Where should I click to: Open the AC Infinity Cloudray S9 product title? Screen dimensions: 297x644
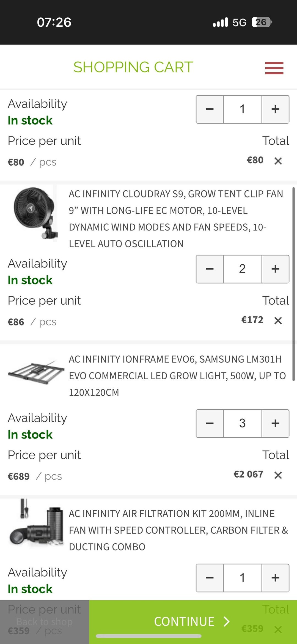pyautogui.click(x=176, y=219)
